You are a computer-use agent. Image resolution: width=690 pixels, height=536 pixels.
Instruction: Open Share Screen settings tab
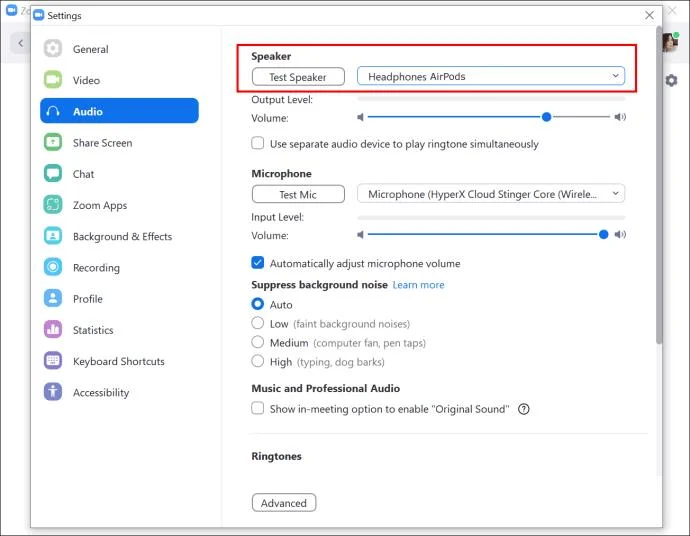(119, 142)
